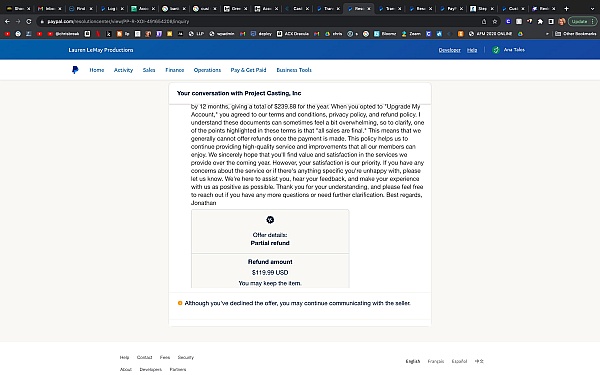Open the wpadmin bookmark

pos(222,34)
